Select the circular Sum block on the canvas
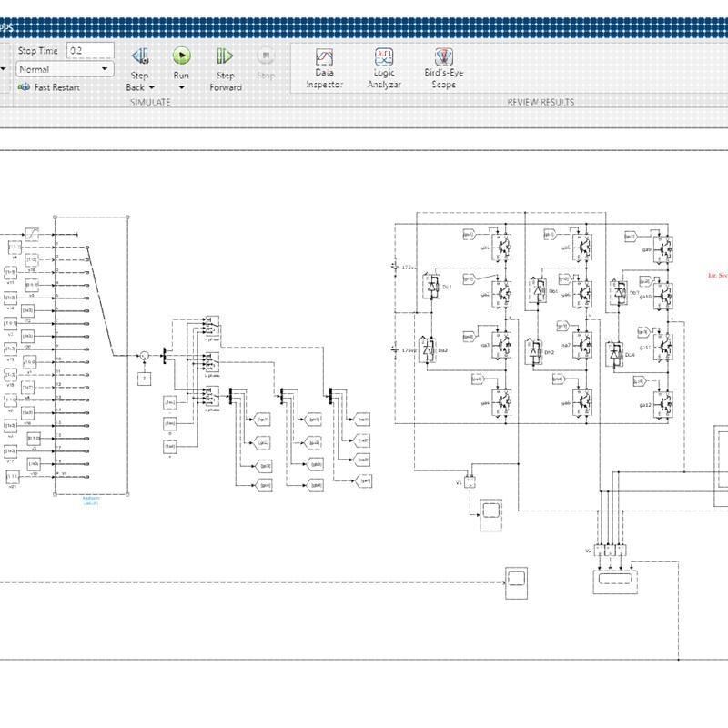Image resolution: width=728 pixels, height=728 pixels. 144,355
